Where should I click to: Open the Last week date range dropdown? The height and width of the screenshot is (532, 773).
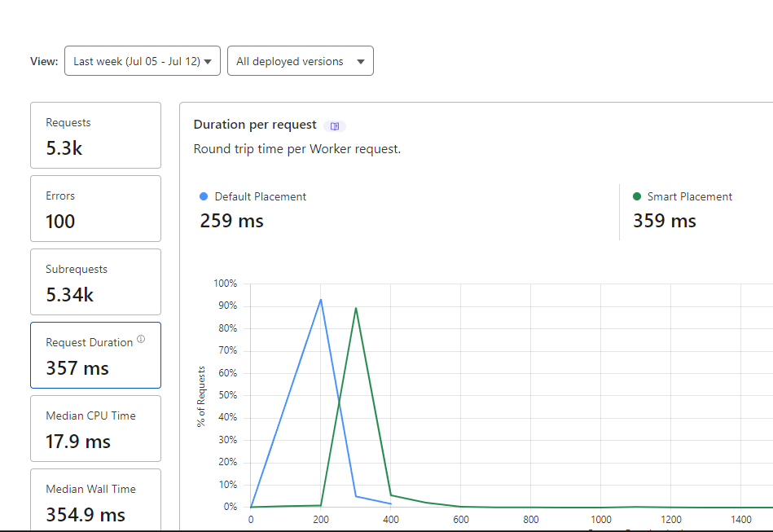[x=143, y=61]
